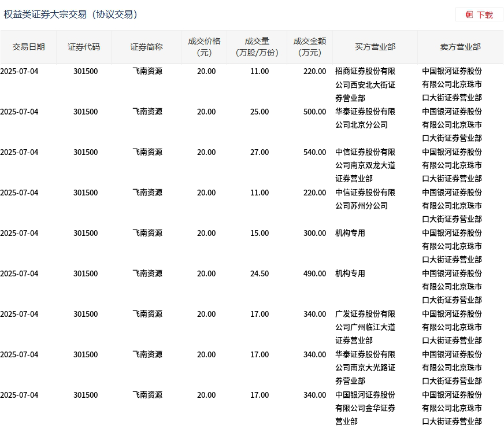The height and width of the screenshot is (429, 504).
Task: Click the 下载 download button
Action: [479, 15]
